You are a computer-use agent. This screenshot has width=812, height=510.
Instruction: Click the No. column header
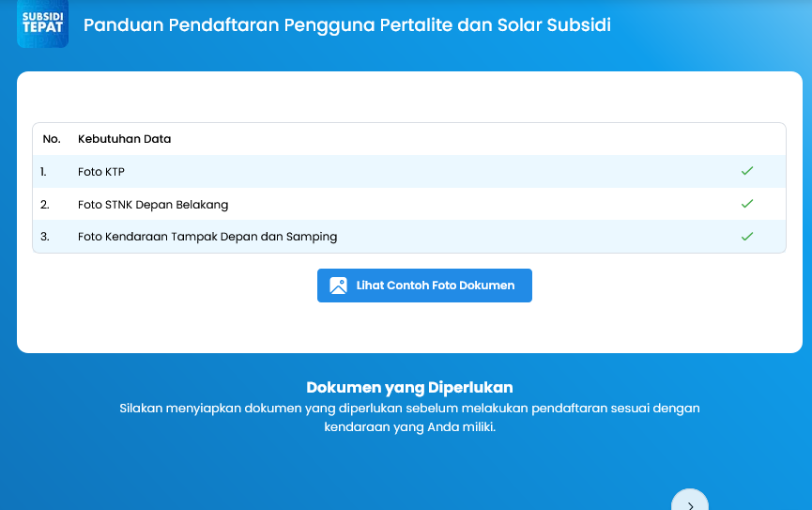[52, 139]
